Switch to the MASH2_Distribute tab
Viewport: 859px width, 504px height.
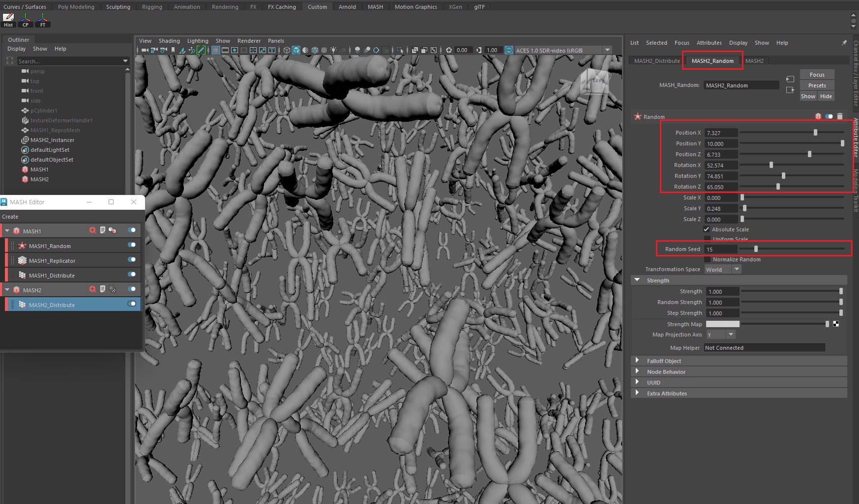(656, 61)
